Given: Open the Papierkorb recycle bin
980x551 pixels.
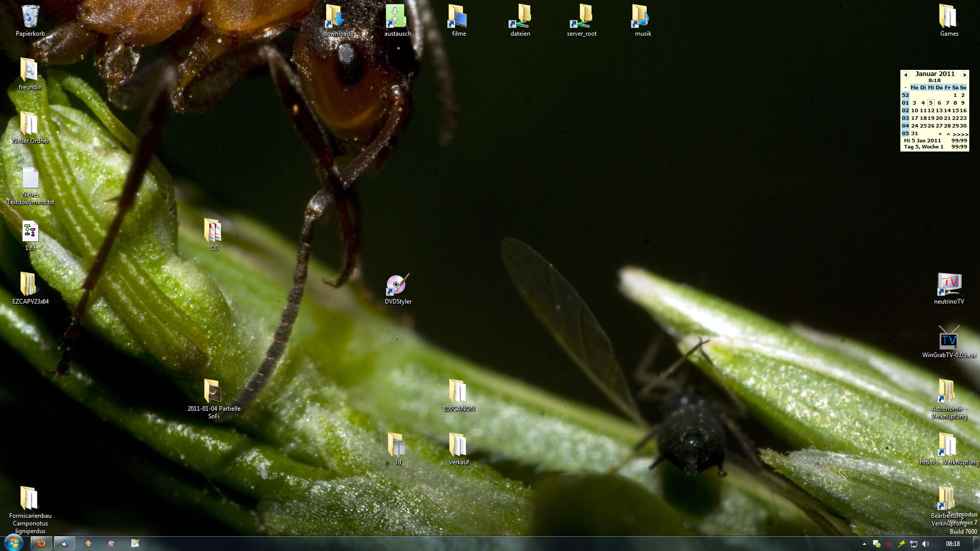Looking at the screenshot, I should (x=30, y=17).
